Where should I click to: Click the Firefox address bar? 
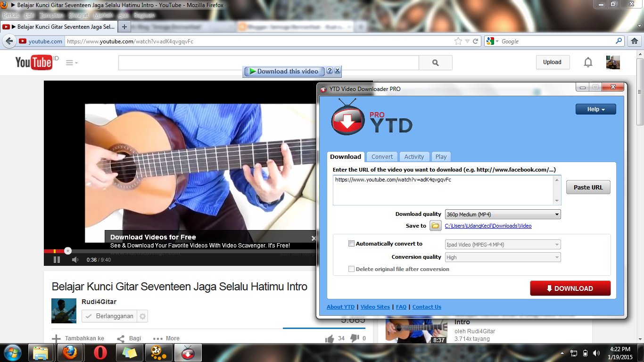[259, 41]
